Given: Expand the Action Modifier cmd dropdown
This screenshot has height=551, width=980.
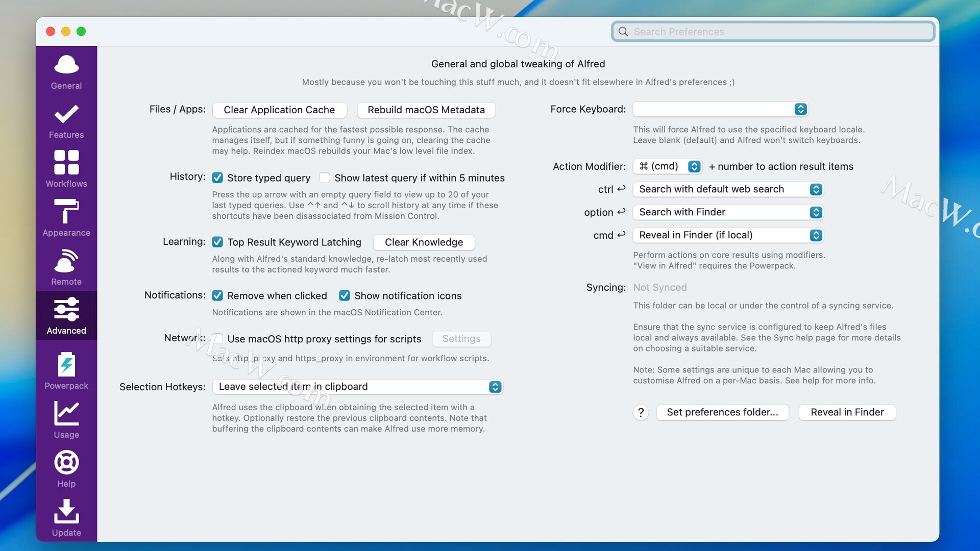Looking at the screenshot, I should (x=667, y=166).
